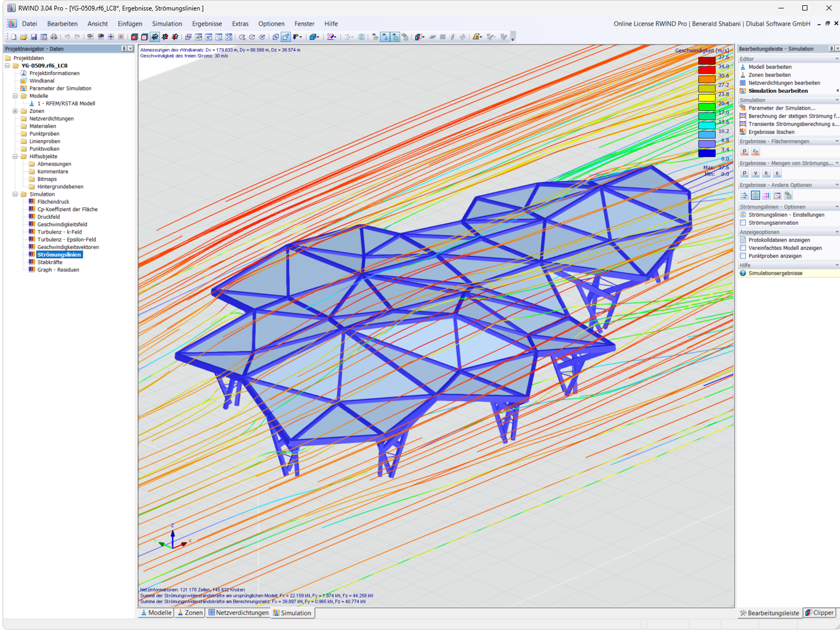Switch to the Zonen tab at the bottom
This screenshot has height=630, width=840.
190,613
